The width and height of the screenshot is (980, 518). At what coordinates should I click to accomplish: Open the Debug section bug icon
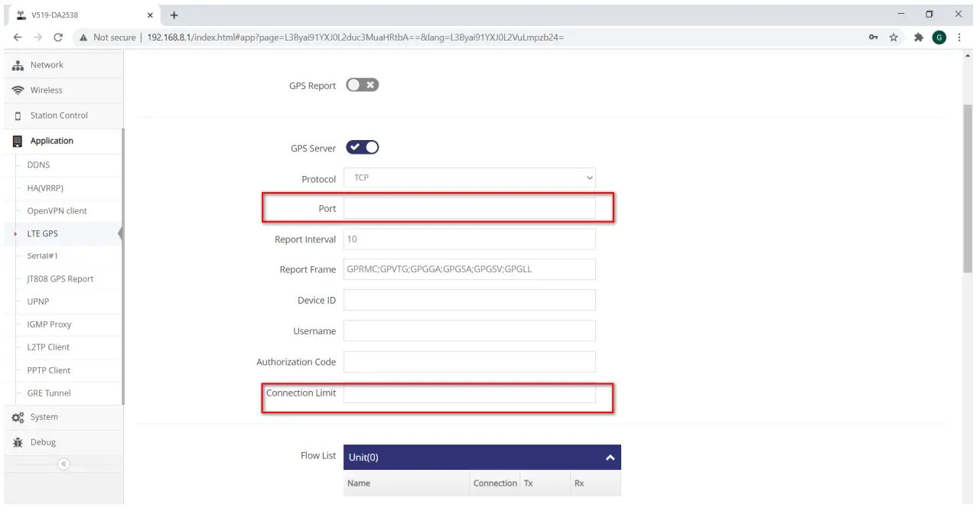[x=17, y=442]
